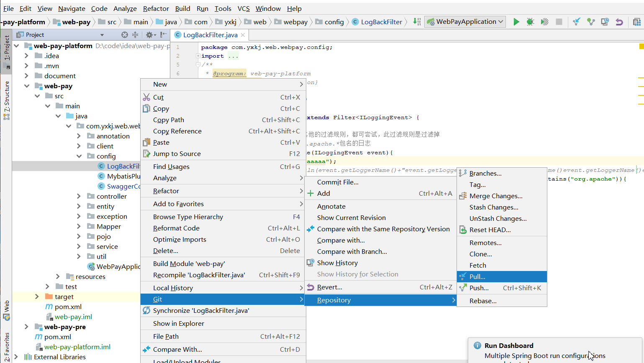Select Pull... in Repository submenu
The image size is (644, 363).
[502, 276]
